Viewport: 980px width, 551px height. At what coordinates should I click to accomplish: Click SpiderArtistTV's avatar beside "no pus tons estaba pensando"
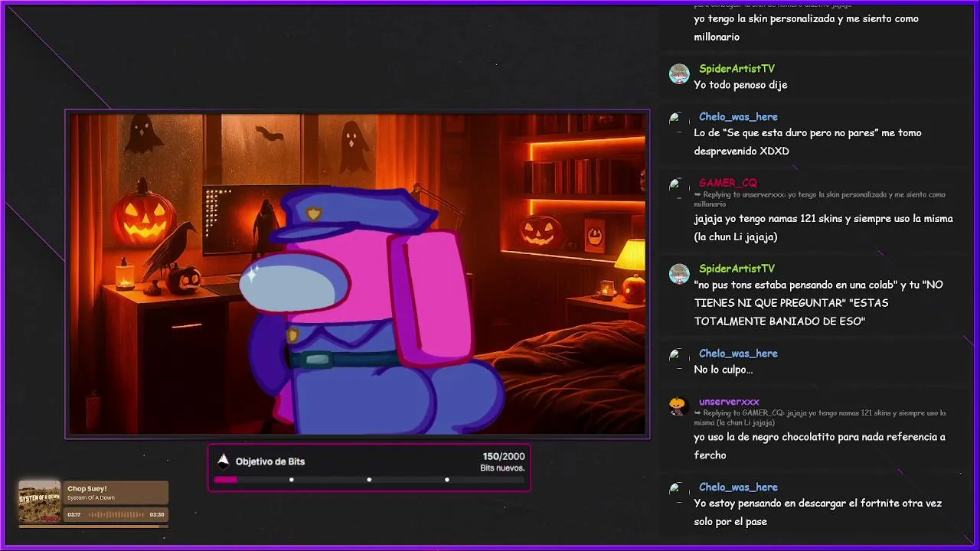click(679, 274)
